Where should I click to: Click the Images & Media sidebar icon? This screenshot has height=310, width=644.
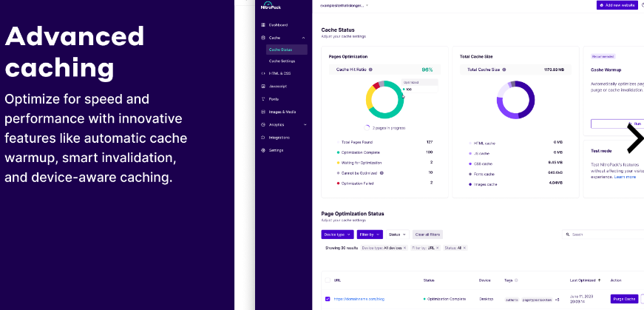[263, 112]
